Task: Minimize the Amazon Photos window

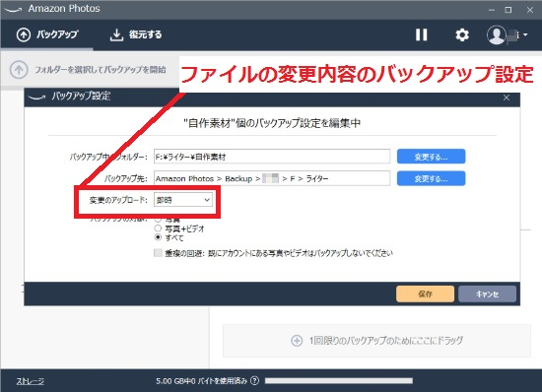Action: coord(491,10)
